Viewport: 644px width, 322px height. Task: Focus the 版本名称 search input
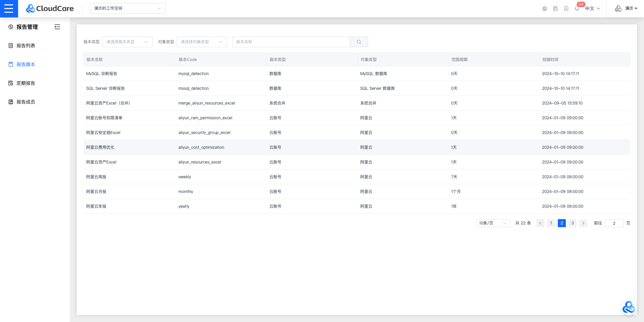click(x=291, y=42)
